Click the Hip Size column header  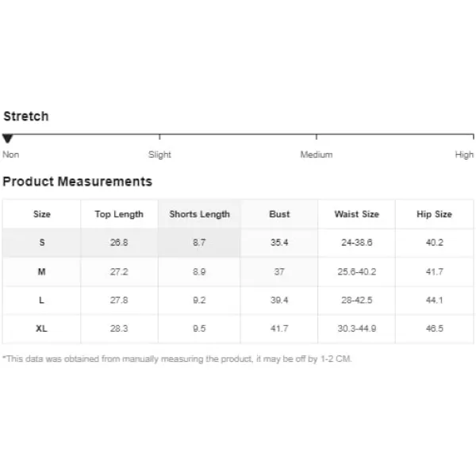pyautogui.click(x=434, y=214)
